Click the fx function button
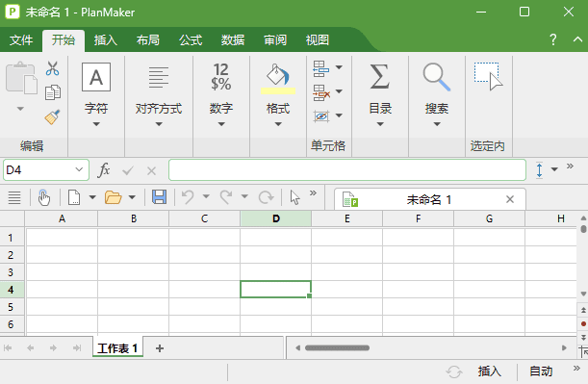This screenshot has height=384, width=588. (x=104, y=170)
